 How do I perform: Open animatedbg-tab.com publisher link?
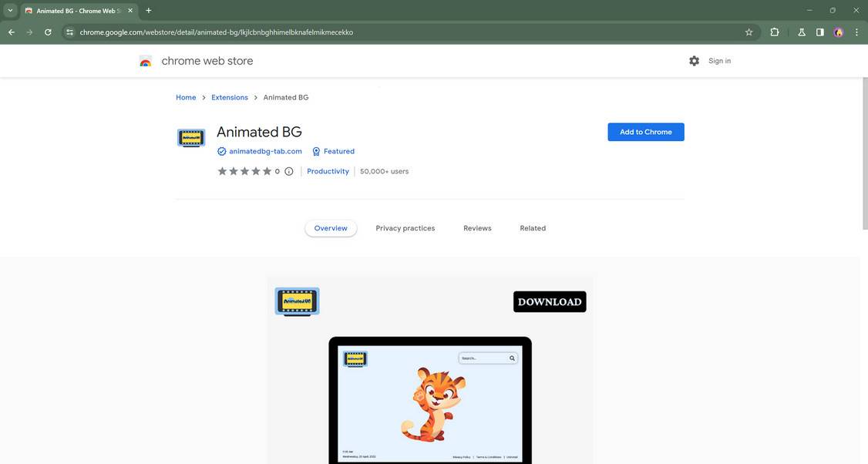tap(266, 151)
